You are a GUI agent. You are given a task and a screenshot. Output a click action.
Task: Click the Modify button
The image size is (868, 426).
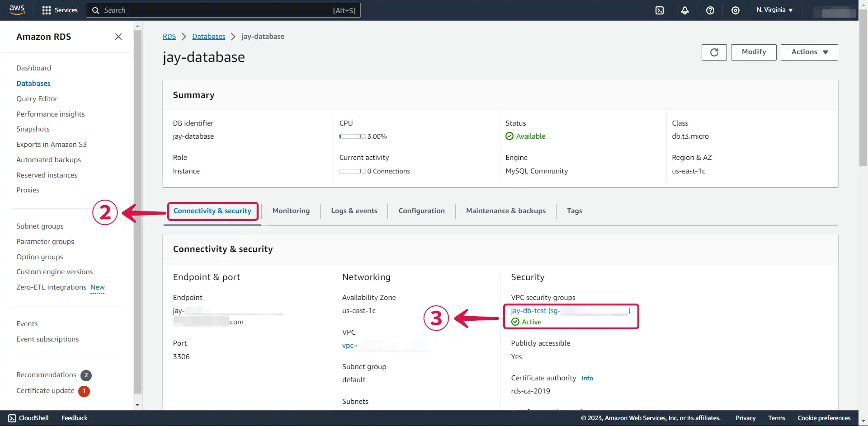754,52
